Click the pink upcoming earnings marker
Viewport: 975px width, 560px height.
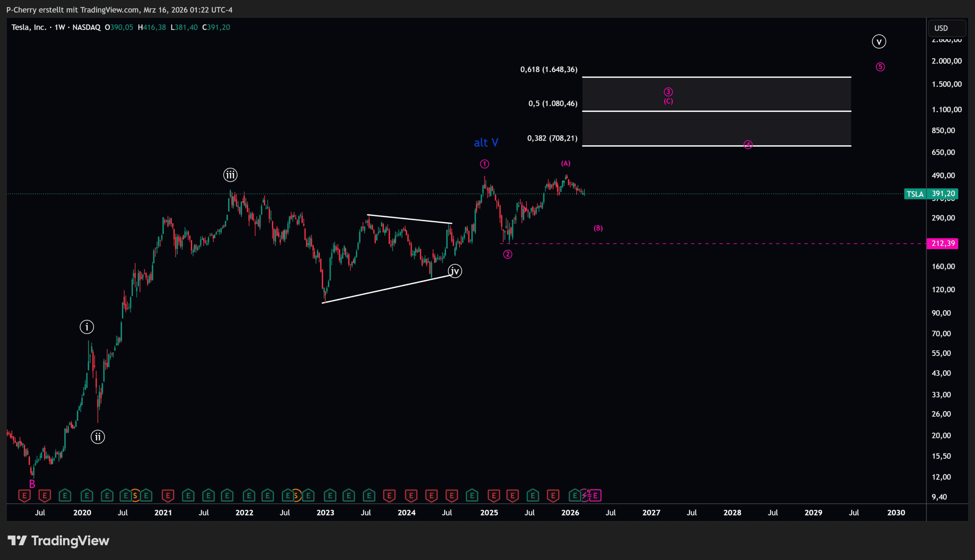coord(595,495)
